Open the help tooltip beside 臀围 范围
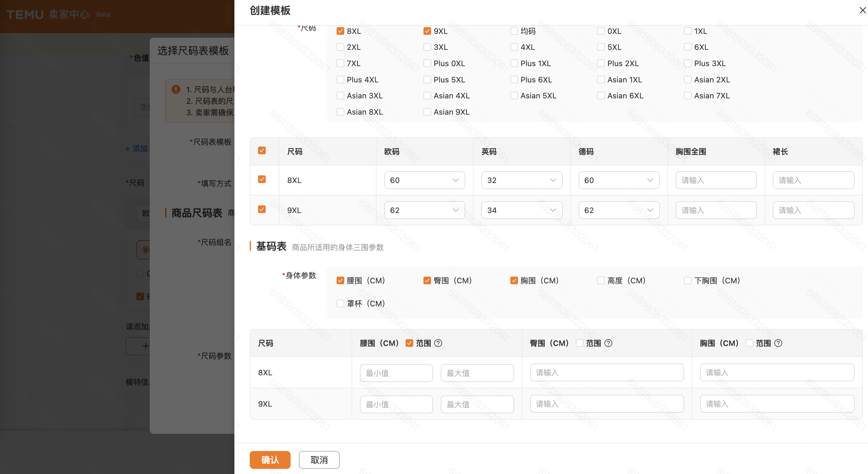This screenshot has height=474, width=868. click(609, 343)
